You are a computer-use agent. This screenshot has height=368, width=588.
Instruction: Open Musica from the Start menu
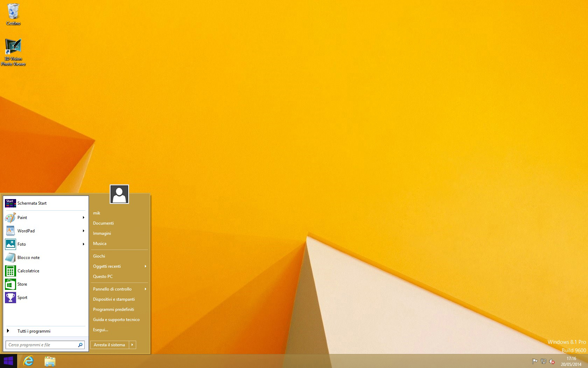coord(100,244)
